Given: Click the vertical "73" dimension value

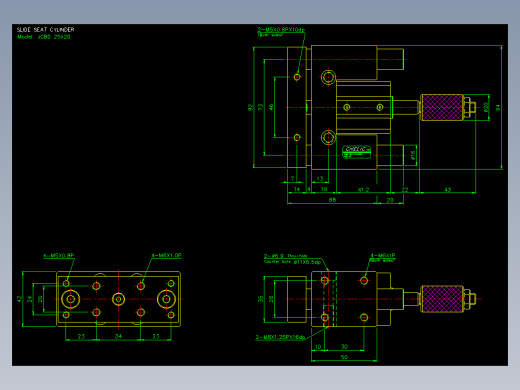Looking at the screenshot, I should [x=261, y=107].
